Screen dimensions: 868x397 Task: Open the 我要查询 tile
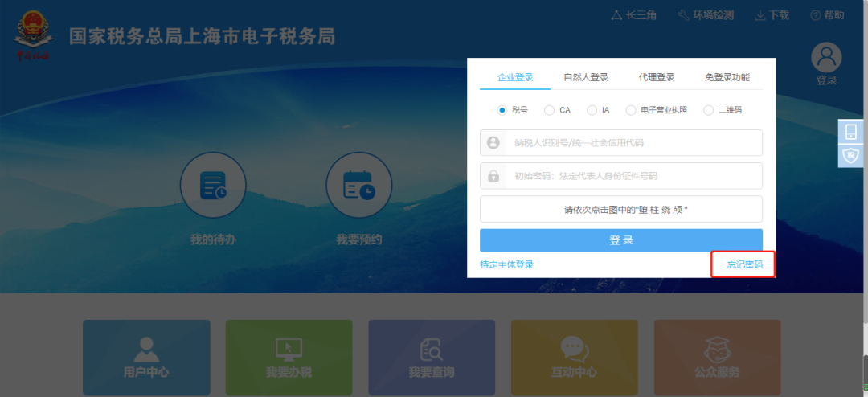tap(432, 357)
